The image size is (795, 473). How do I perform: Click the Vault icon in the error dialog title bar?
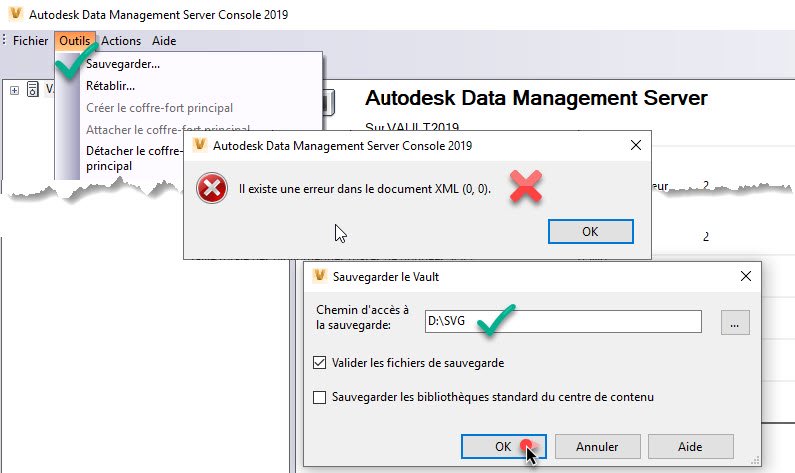pos(200,145)
